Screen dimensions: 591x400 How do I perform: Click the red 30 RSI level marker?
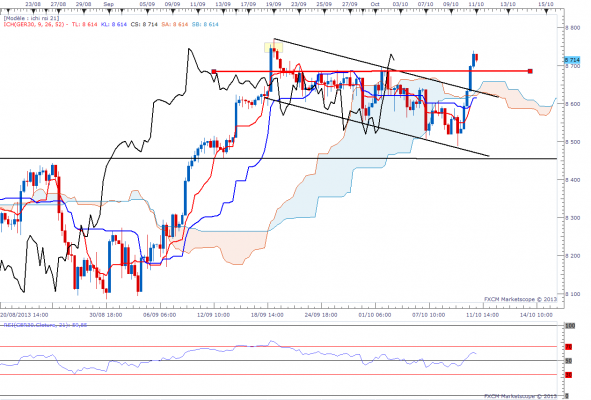pyautogui.click(x=568, y=375)
